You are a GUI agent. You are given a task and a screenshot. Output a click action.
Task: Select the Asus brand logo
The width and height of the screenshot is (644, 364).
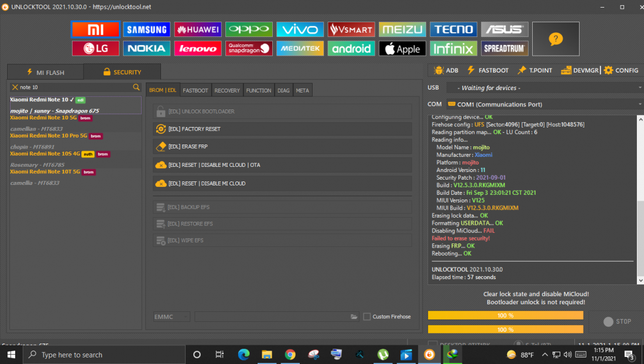504,29
